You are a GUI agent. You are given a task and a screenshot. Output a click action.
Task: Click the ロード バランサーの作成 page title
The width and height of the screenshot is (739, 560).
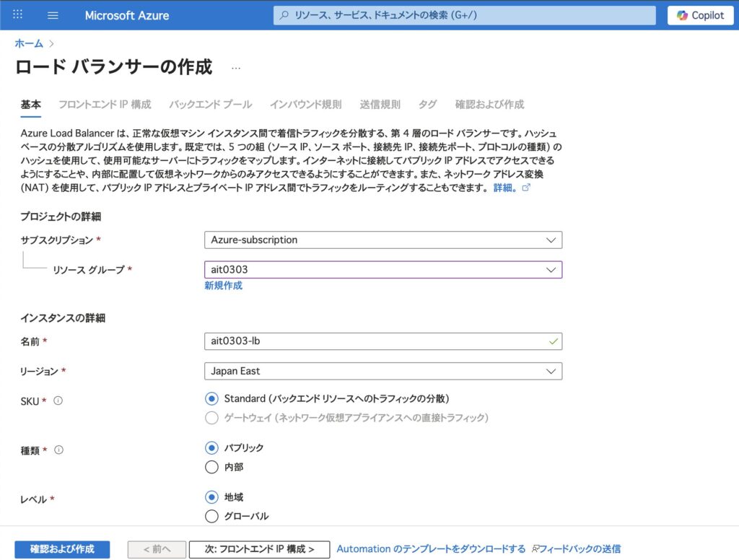coord(113,67)
